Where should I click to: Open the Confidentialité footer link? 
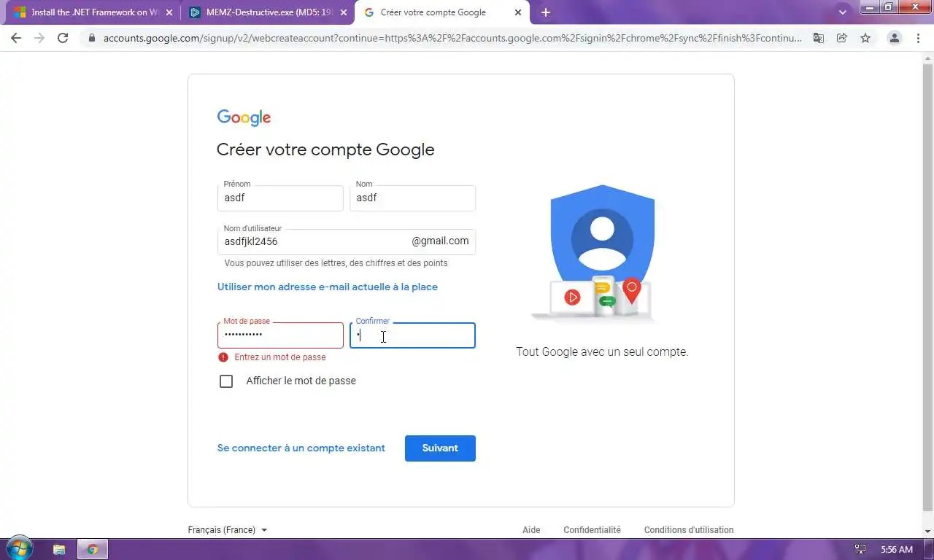(x=592, y=530)
